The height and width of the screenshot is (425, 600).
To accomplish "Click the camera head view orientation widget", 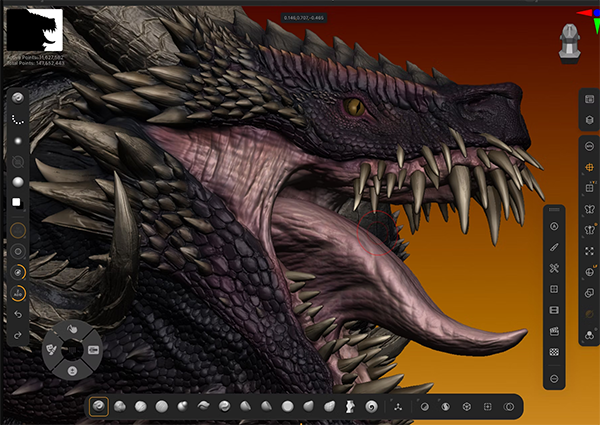I will [x=570, y=43].
